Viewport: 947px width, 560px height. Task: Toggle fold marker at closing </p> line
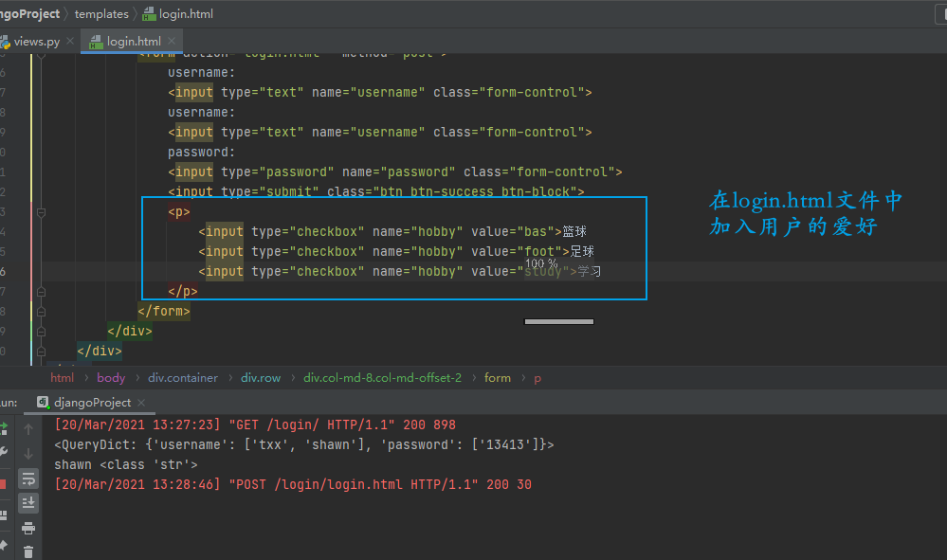(x=41, y=292)
